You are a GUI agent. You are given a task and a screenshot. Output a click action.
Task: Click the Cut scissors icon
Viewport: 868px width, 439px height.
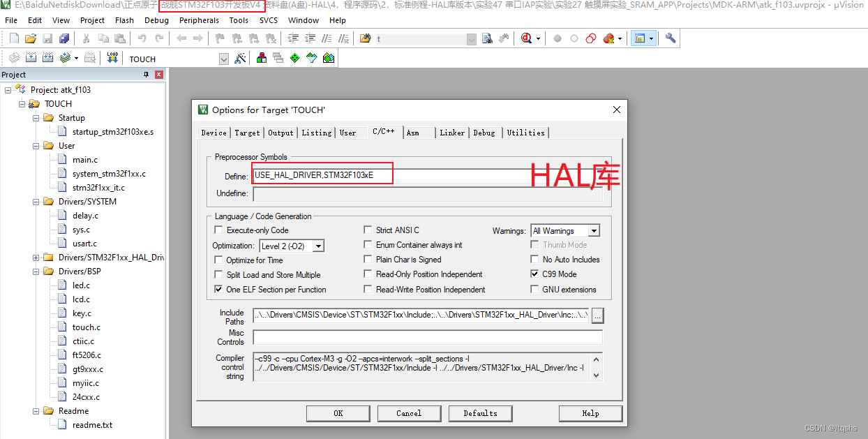point(86,38)
